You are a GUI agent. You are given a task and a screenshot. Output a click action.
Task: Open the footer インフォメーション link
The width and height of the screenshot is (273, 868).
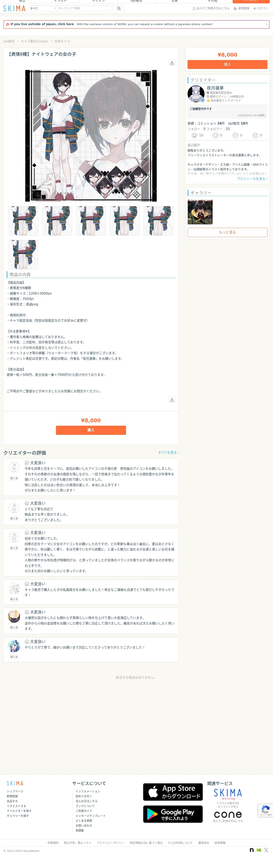(x=88, y=792)
